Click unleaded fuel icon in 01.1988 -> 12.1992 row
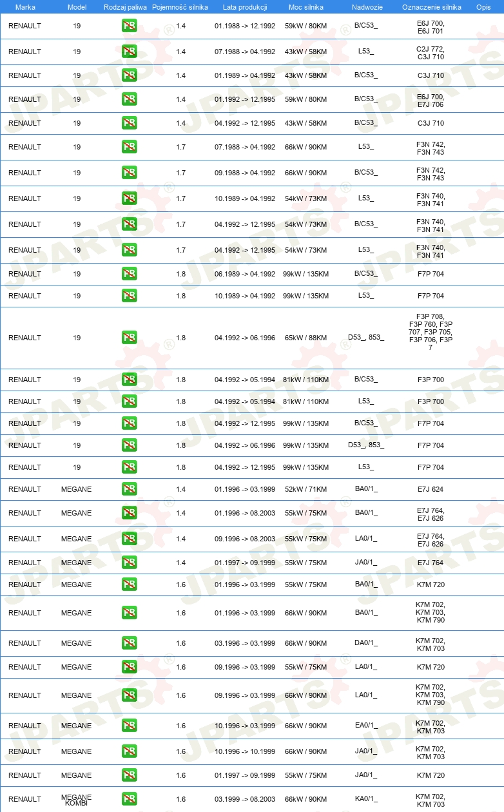 pyautogui.click(x=129, y=26)
